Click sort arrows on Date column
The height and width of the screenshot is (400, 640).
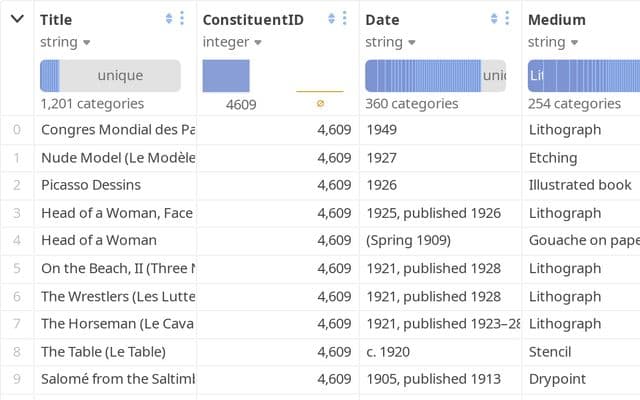point(494,18)
